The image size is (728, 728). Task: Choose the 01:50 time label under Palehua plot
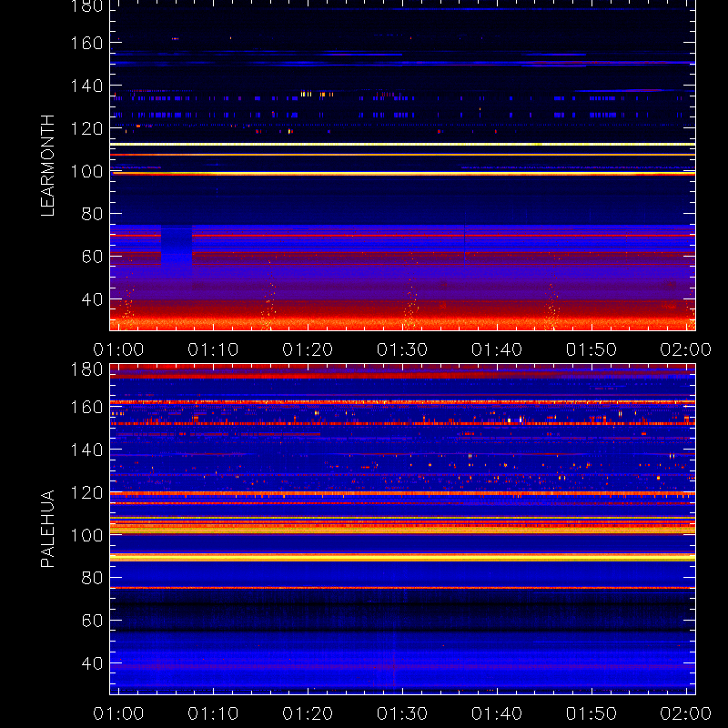(x=591, y=713)
